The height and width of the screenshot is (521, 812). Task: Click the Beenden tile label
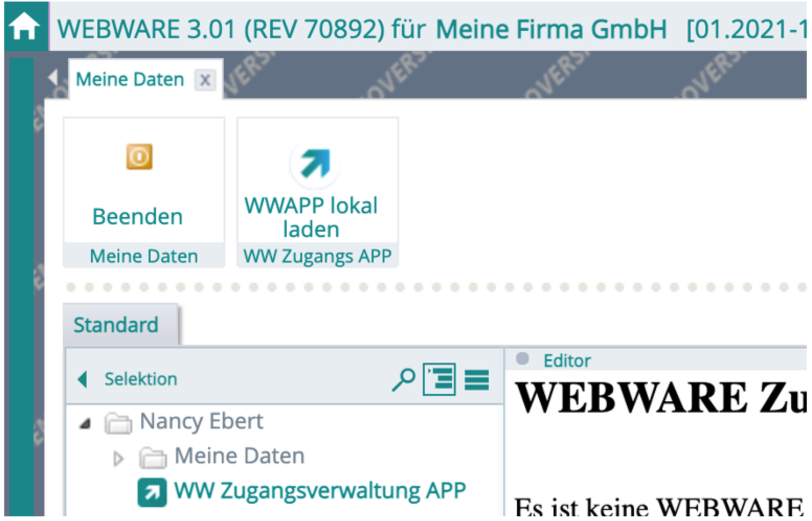[x=138, y=217]
